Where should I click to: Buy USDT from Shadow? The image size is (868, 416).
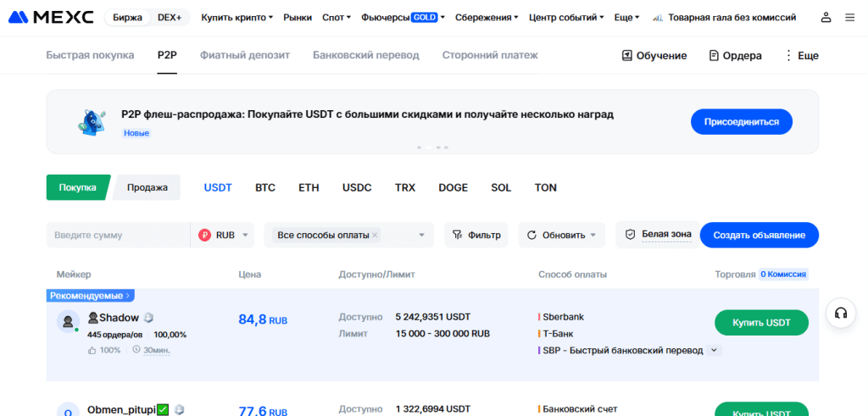point(762,323)
